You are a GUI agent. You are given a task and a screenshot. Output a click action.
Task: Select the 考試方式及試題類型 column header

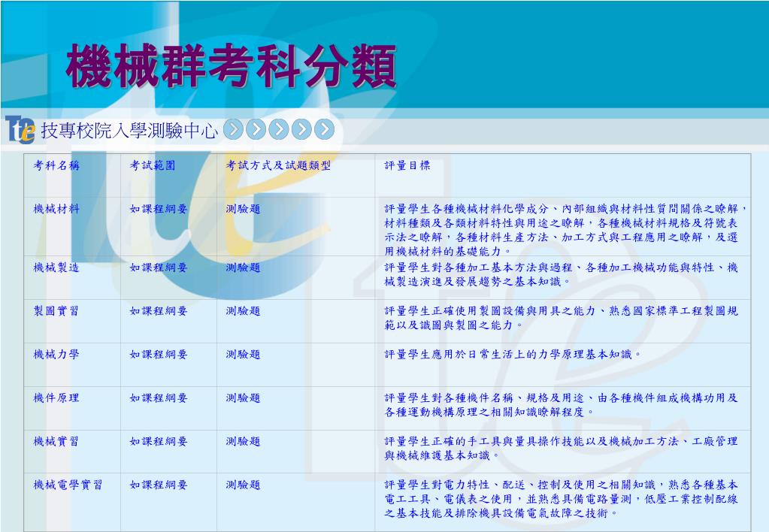[278, 165]
